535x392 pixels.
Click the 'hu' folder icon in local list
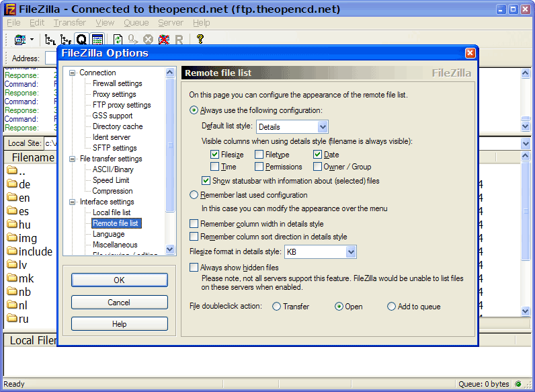12,224
